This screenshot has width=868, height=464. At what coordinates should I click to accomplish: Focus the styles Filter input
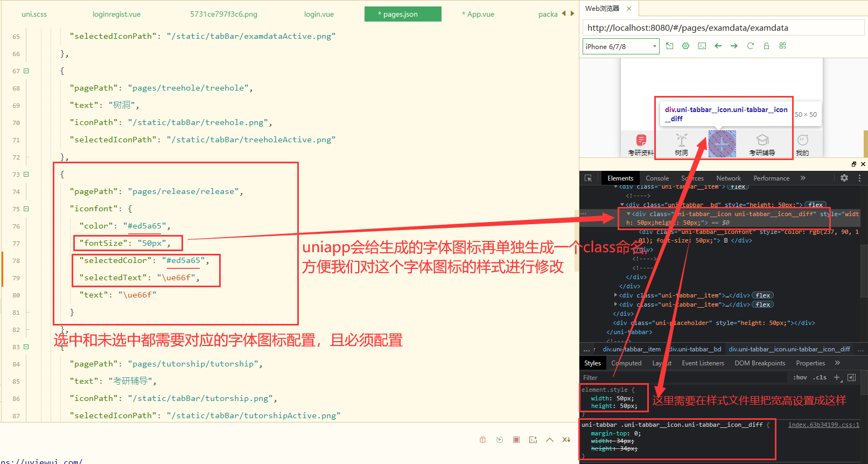tap(684, 378)
